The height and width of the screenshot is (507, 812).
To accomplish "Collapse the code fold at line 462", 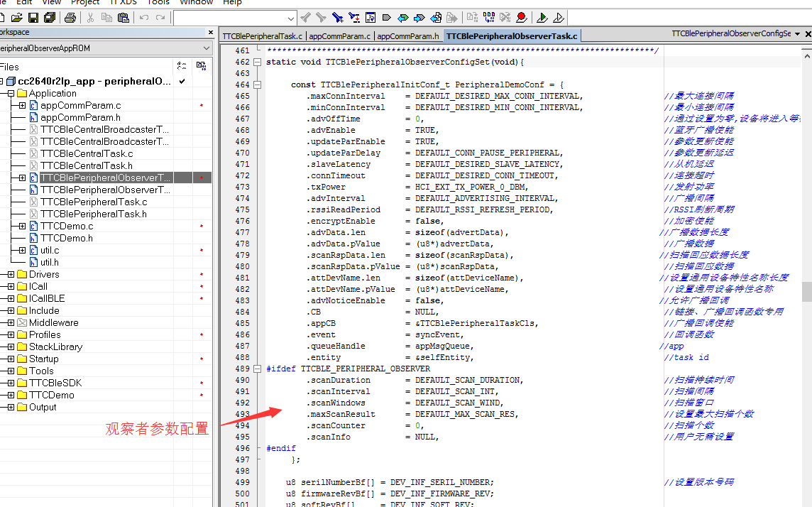I will coord(258,62).
